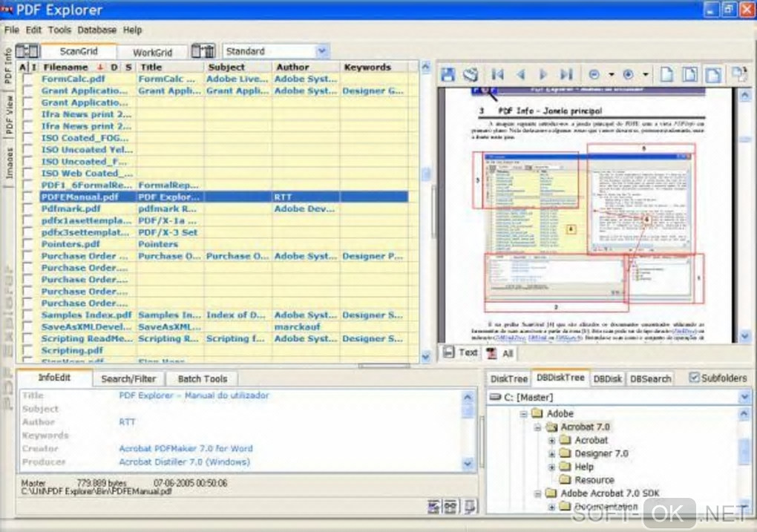The image size is (757, 532).
Task: Tick checkbox for Samples Index.pdf row
Action: (28, 315)
